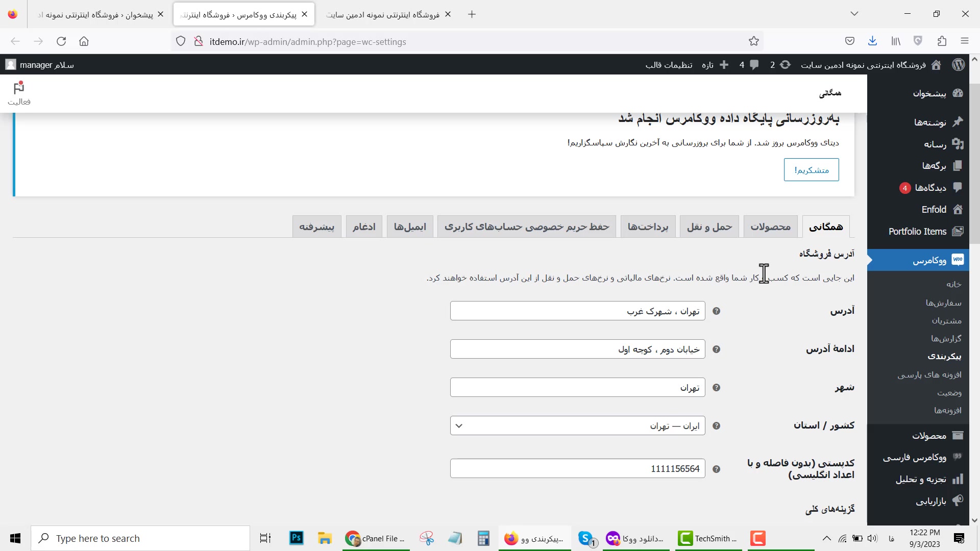Image resolution: width=980 pixels, height=551 pixels.
Task: Open the Firefox list-all-tabs dropdown
Action: (854, 14)
